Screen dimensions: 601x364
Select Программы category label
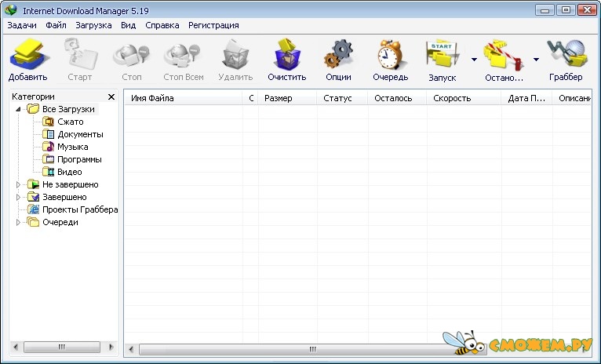point(79,159)
